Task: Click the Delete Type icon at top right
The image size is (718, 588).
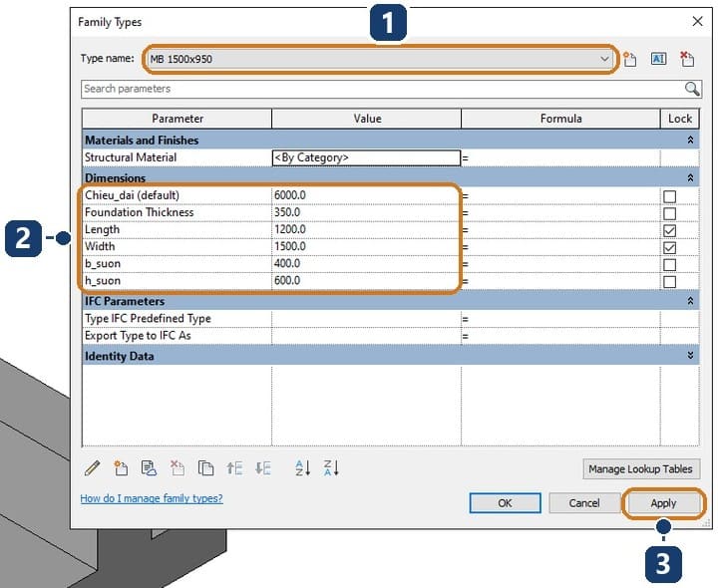Action: [687, 59]
